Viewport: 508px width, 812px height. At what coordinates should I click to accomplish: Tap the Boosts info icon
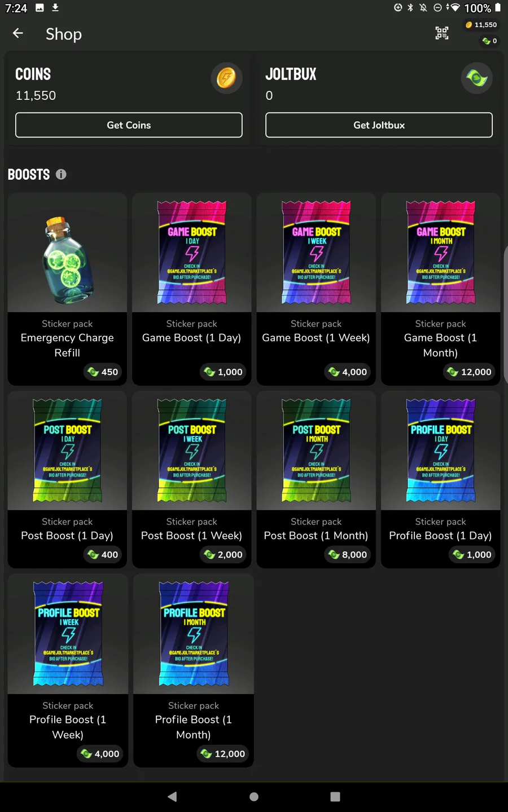click(61, 175)
